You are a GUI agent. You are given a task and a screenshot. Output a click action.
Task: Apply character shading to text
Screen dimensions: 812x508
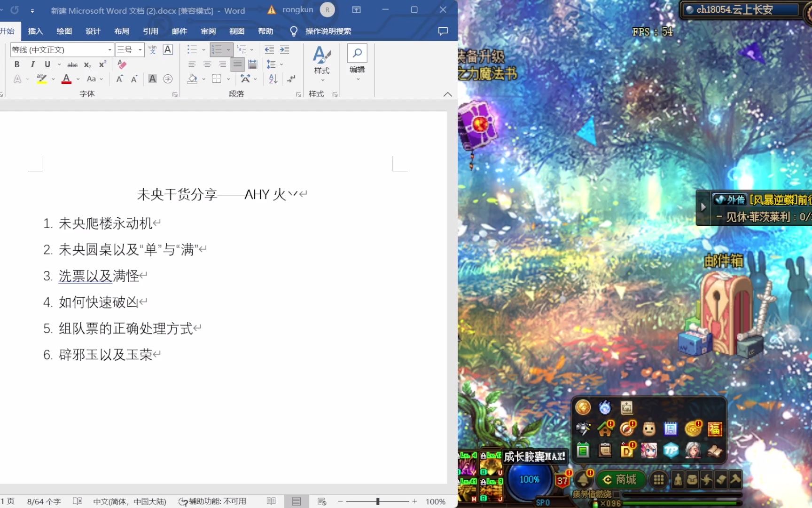pyautogui.click(x=152, y=79)
